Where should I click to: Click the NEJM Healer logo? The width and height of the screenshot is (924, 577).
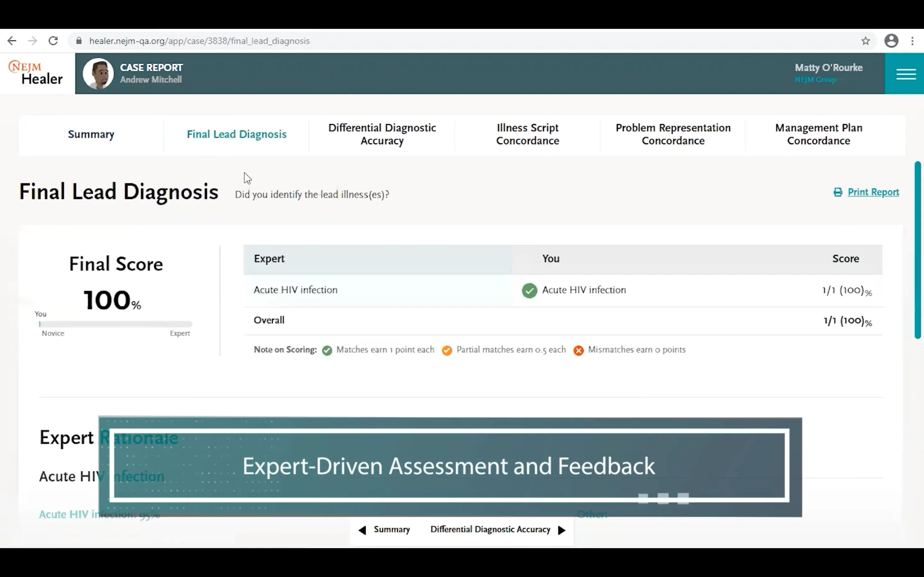(37, 73)
